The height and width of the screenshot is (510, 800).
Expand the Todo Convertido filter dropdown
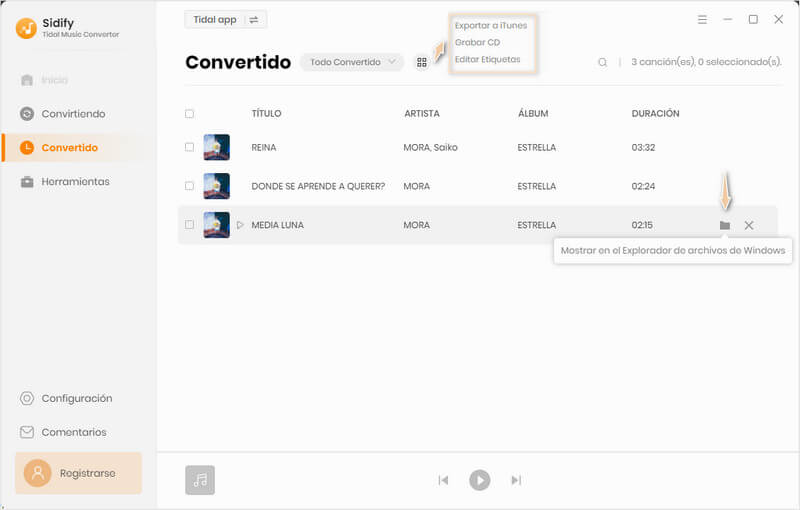pos(352,62)
